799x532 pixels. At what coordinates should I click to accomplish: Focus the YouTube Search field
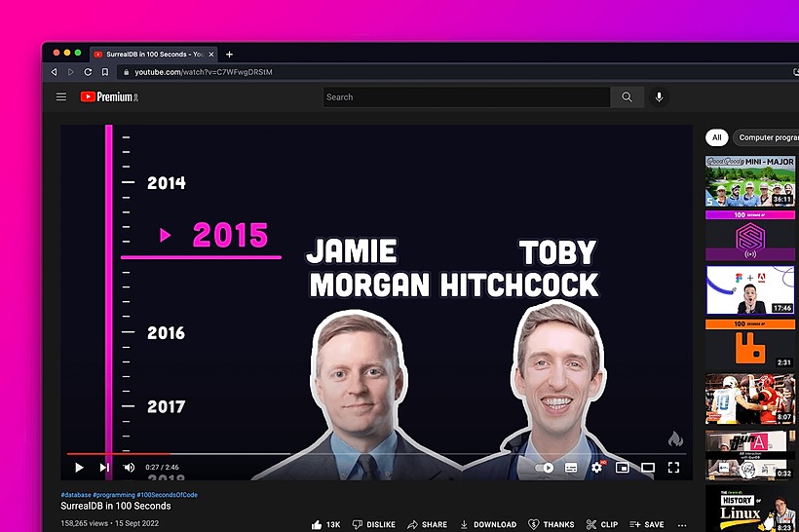click(467, 96)
